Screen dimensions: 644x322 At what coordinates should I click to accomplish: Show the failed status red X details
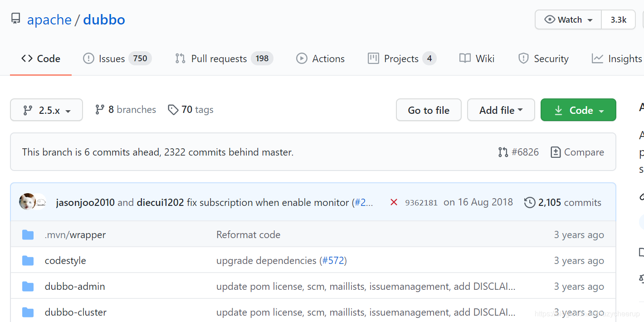coord(394,202)
